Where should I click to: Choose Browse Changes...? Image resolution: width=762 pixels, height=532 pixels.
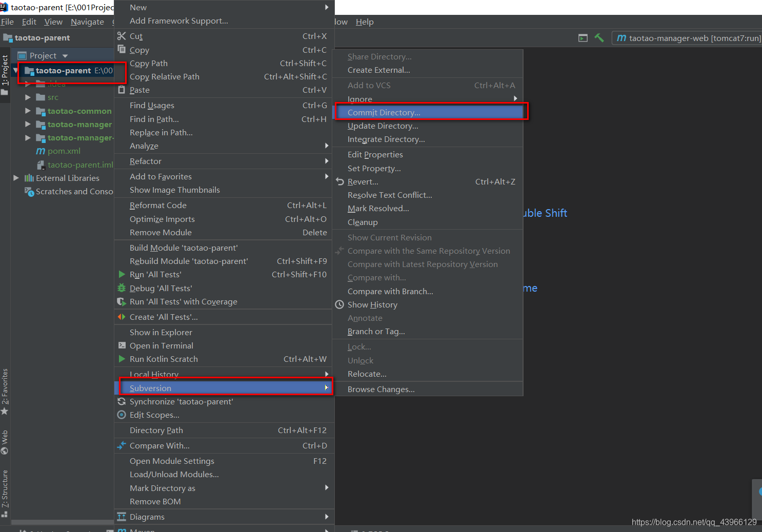coord(428,389)
